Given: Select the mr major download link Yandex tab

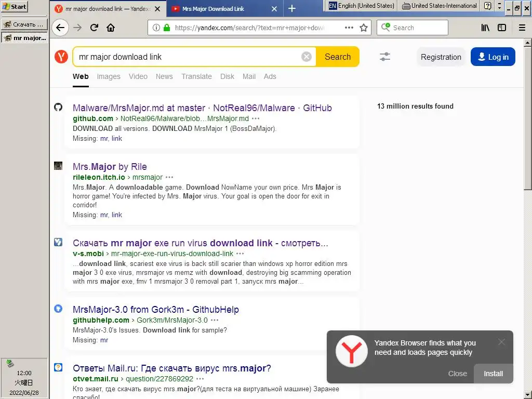Looking at the screenshot, I should click(108, 9).
